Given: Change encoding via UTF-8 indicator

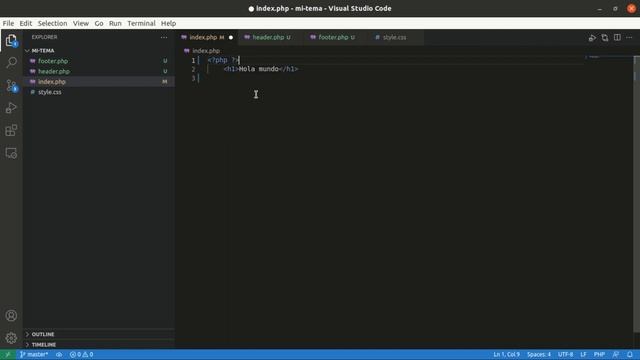Looking at the screenshot, I should 565,354.
